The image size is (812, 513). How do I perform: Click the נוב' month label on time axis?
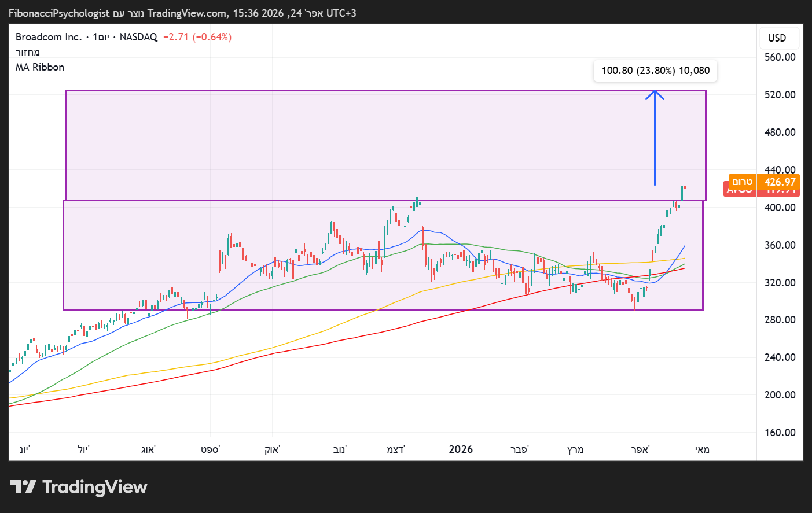coord(340,449)
